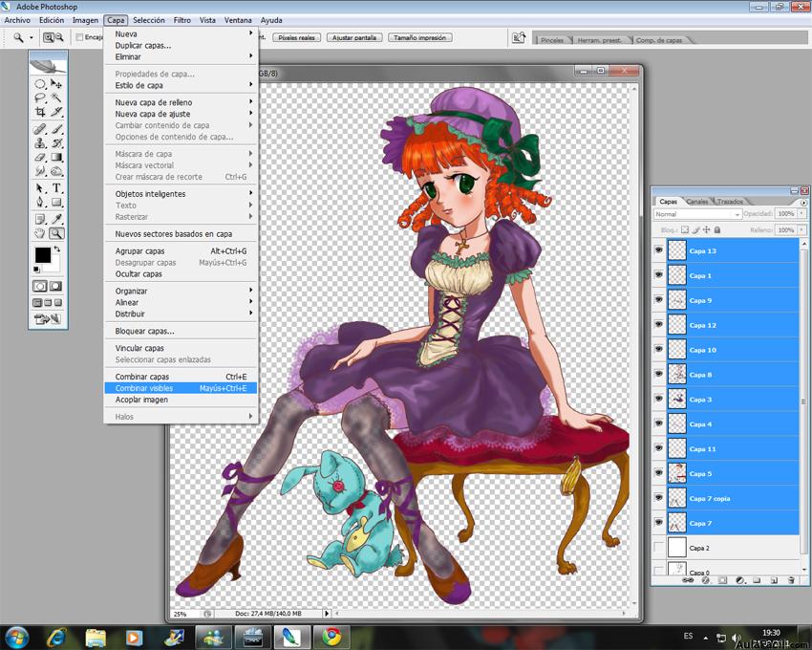This screenshot has width=812, height=650.
Task: Hide the Capa 1 layer
Action: tap(659, 275)
